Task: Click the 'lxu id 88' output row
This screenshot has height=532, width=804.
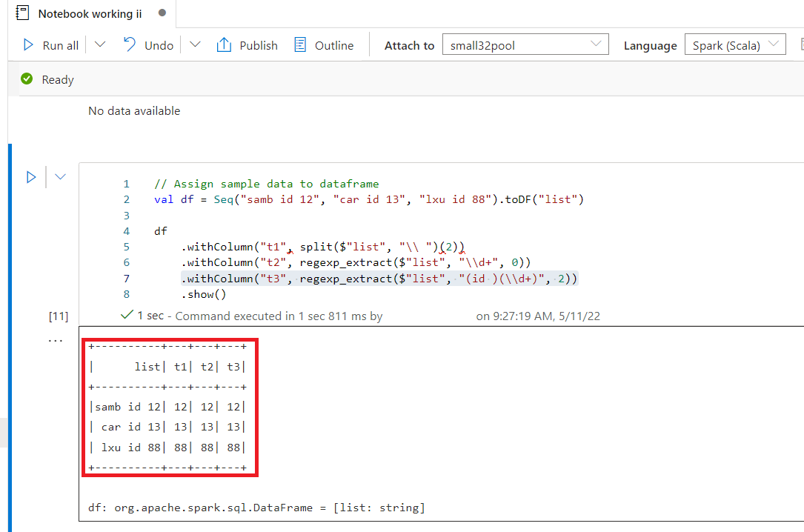Action: click(x=167, y=448)
